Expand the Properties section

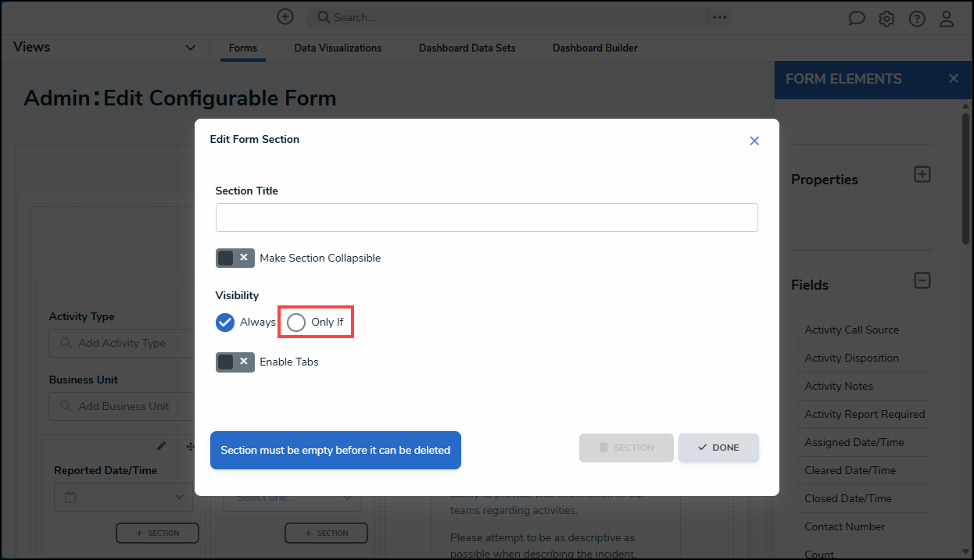(922, 174)
